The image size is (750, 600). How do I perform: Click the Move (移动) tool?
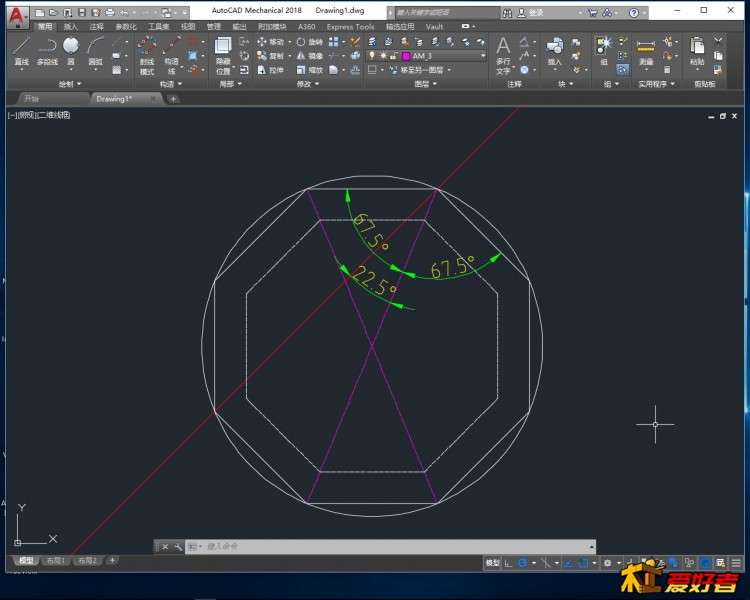pyautogui.click(x=271, y=42)
